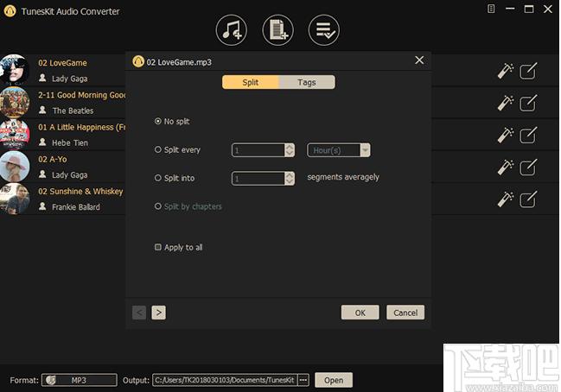Click the OK button
This screenshot has width=561, height=392.
pos(360,313)
